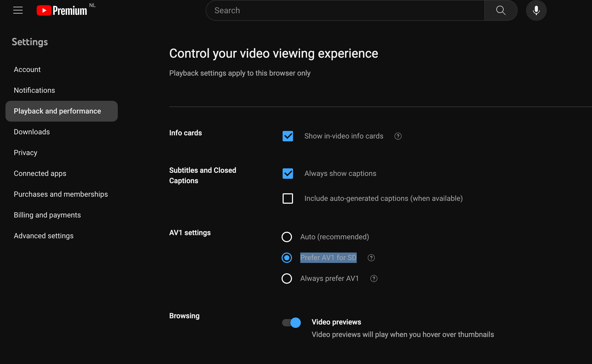Open help icon beside Prefer AV1 for SD
The image size is (592, 364).
(371, 258)
